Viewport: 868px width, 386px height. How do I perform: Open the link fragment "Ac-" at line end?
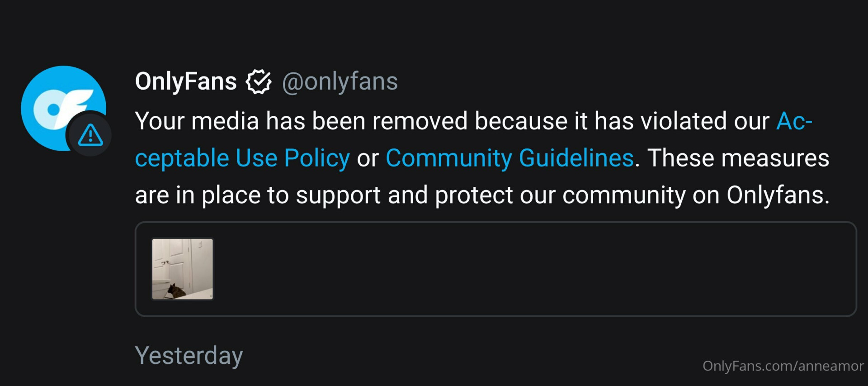pyautogui.click(x=794, y=121)
